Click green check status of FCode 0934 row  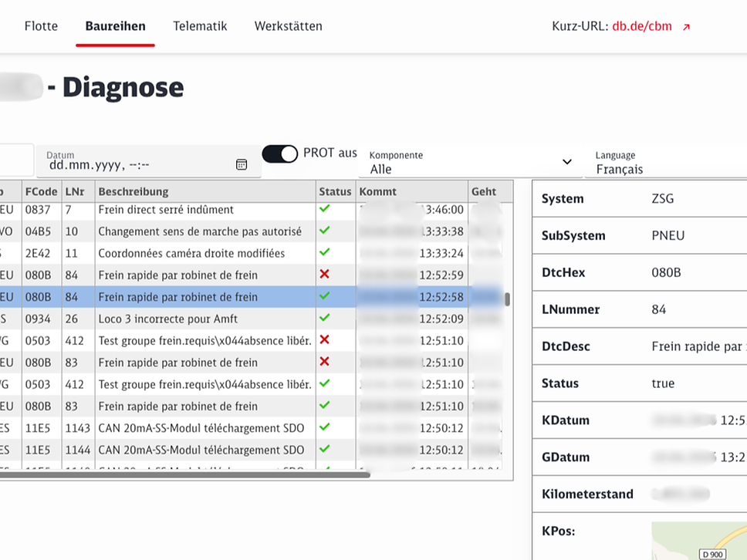tap(324, 318)
